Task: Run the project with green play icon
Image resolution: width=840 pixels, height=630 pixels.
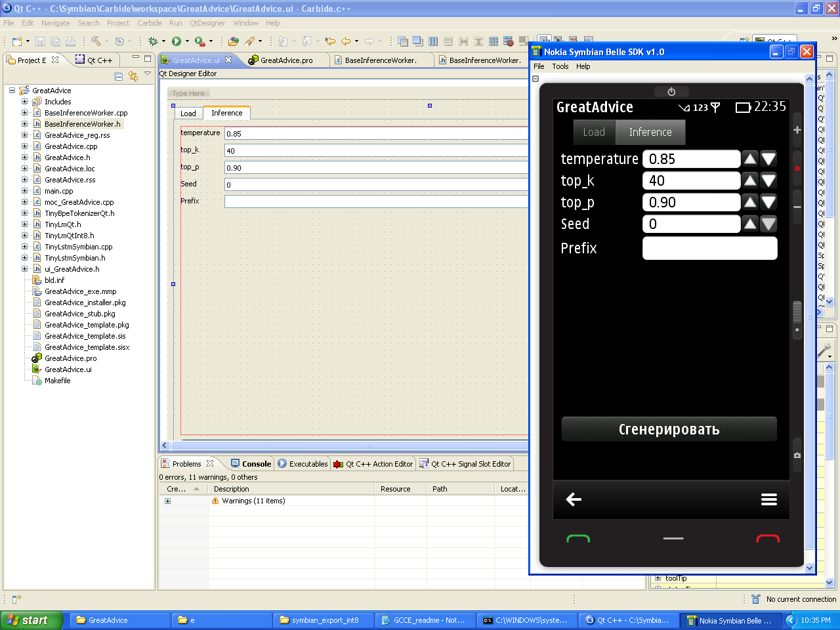Action: coord(177,41)
